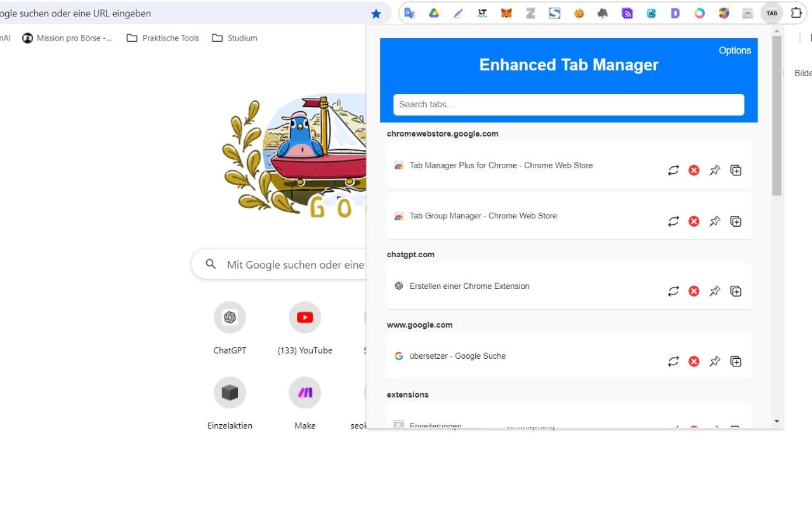The width and height of the screenshot is (812, 508).
Task: Click the www.google.com group heading
Action: [420, 325]
